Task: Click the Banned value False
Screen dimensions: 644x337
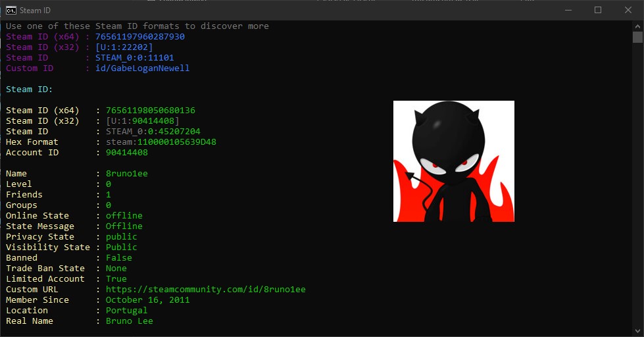Action: pyautogui.click(x=119, y=257)
